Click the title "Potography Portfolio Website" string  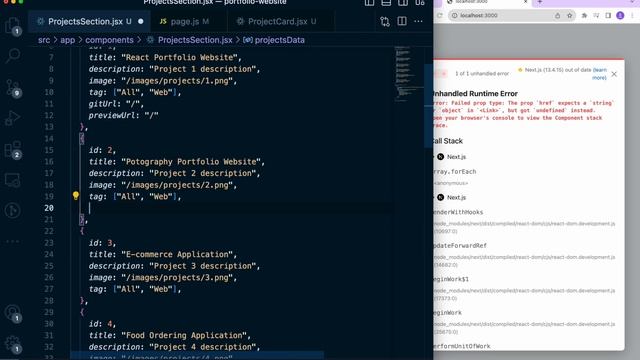(x=191, y=162)
